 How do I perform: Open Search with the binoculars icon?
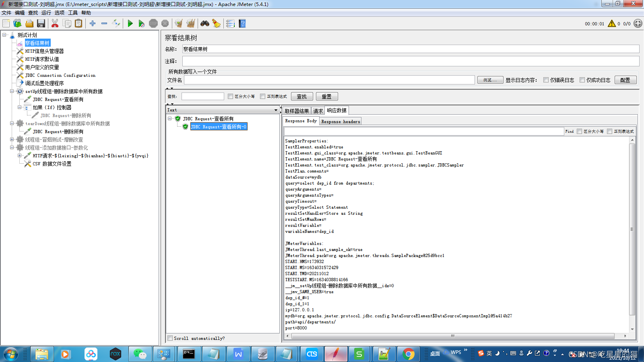point(205,23)
